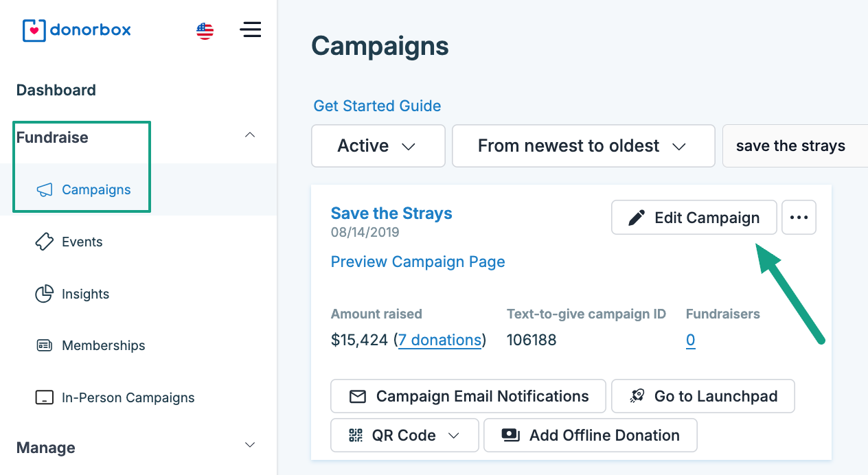Click the save the strays search field
Viewport: 868px width, 475px height.
click(793, 146)
